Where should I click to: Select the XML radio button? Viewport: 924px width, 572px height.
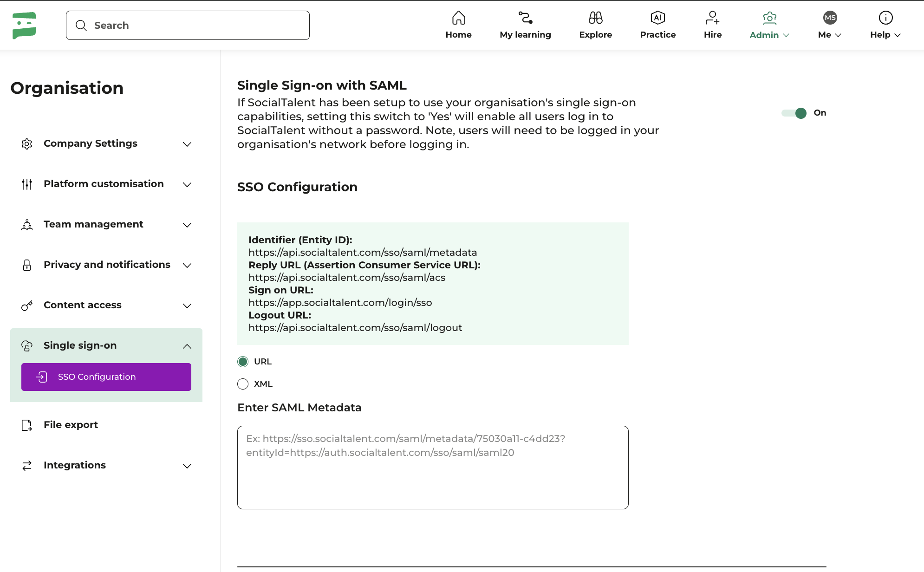pos(243,384)
